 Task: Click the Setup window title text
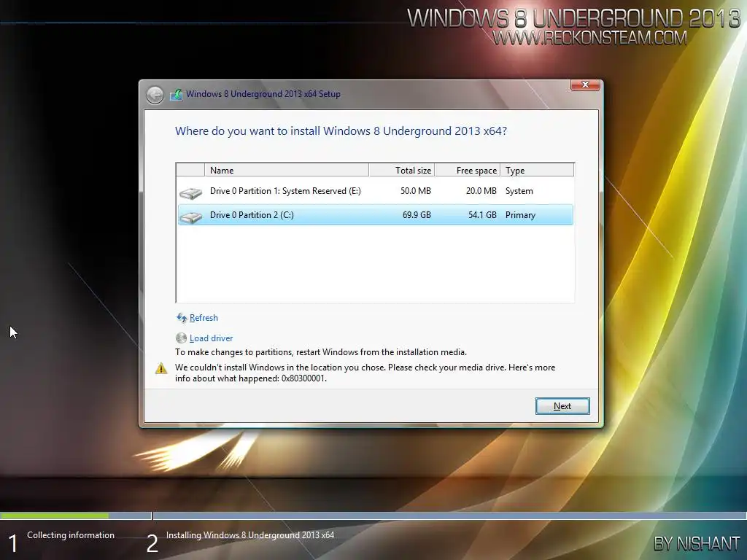coord(263,94)
